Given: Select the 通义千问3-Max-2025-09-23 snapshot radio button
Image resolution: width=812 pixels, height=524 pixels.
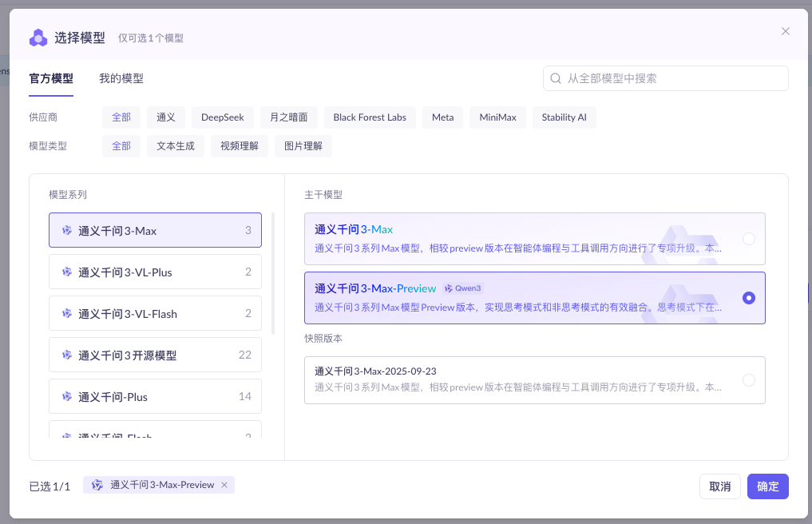Looking at the screenshot, I should [748, 380].
